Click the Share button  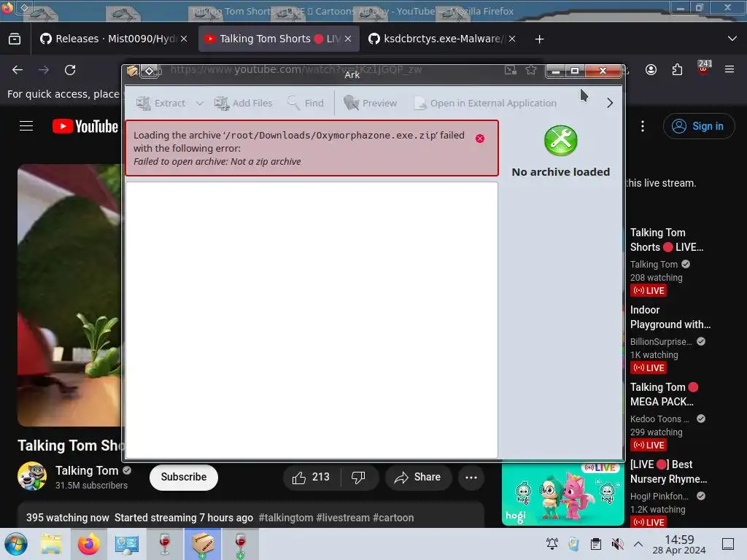pyautogui.click(x=418, y=477)
